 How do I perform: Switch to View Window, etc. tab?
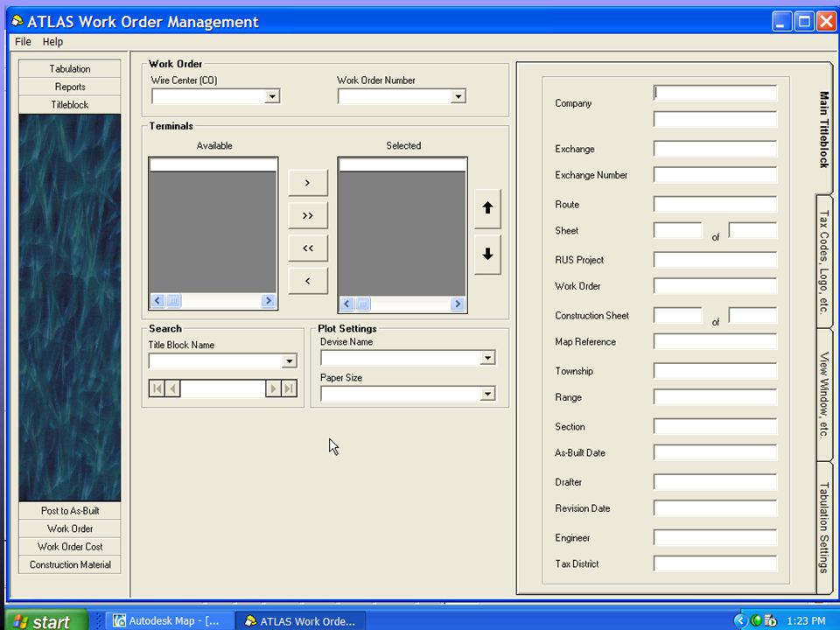824,395
